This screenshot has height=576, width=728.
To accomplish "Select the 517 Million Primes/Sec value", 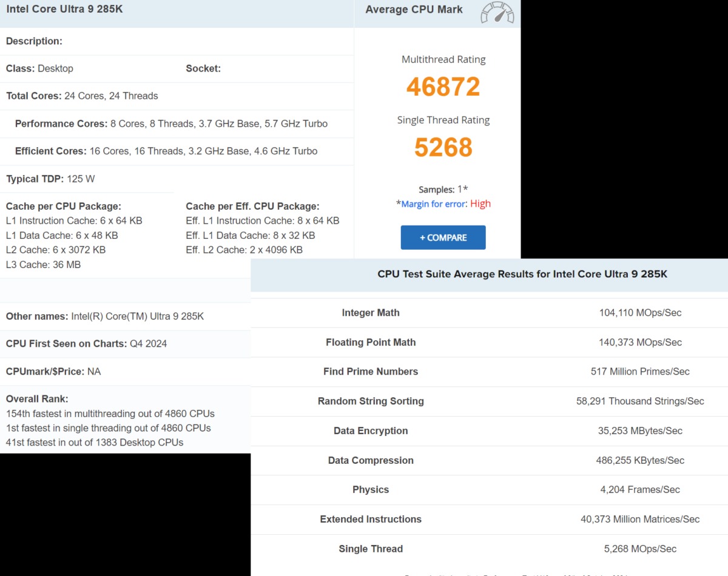I will point(640,372).
